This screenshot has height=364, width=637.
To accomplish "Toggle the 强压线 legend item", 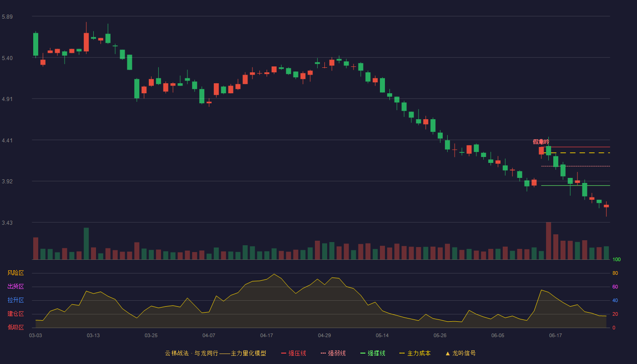I will [x=293, y=353].
